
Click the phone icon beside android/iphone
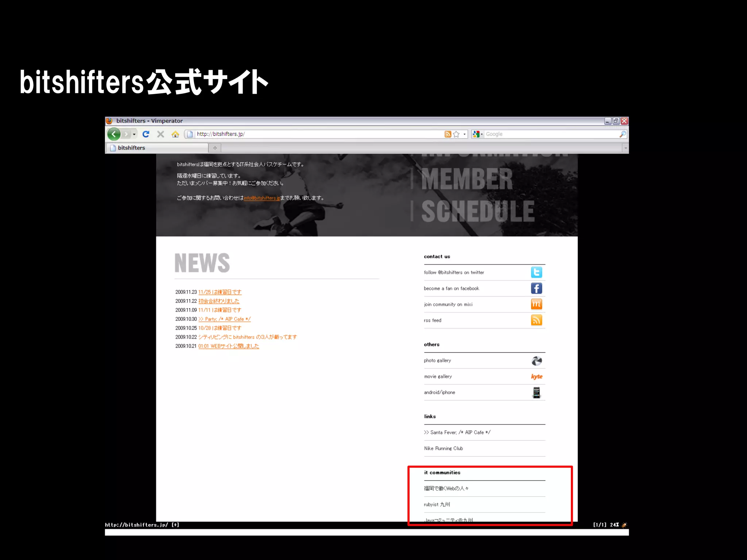(537, 393)
